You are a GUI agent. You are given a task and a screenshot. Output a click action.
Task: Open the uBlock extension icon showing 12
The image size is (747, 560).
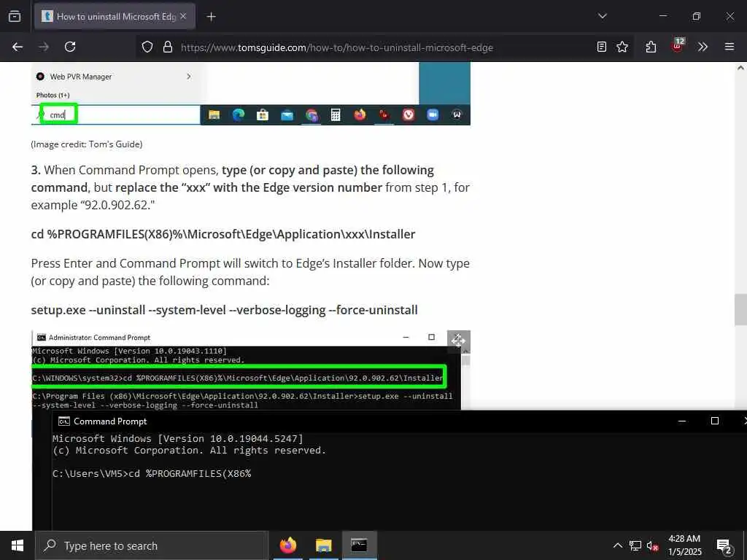point(678,45)
